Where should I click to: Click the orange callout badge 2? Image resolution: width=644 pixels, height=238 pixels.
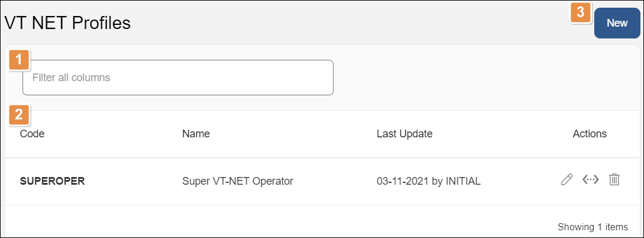[x=20, y=114]
